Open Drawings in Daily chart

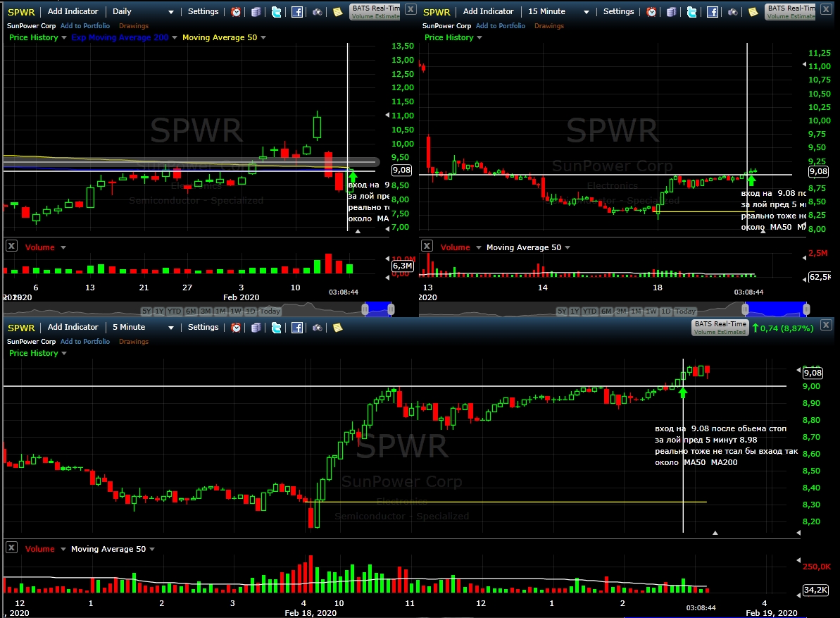coord(133,26)
